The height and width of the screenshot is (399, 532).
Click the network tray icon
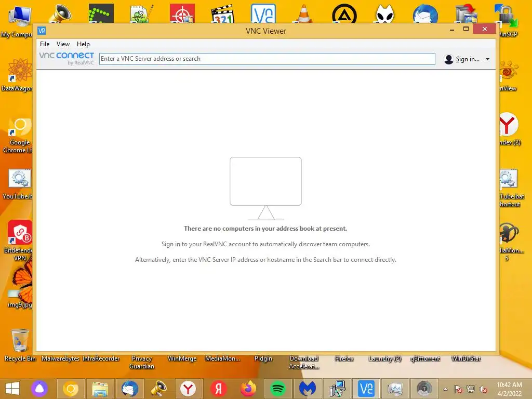pyautogui.click(x=471, y=389)
